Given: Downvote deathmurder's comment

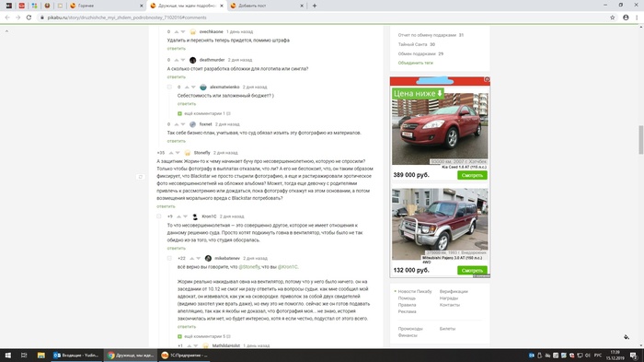Looking at the screenshot, I should point(183,60).
